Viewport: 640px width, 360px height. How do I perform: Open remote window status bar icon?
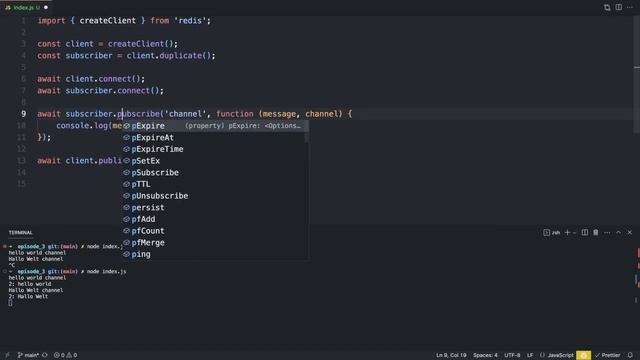pyautogui.click(x=7, y=355)
